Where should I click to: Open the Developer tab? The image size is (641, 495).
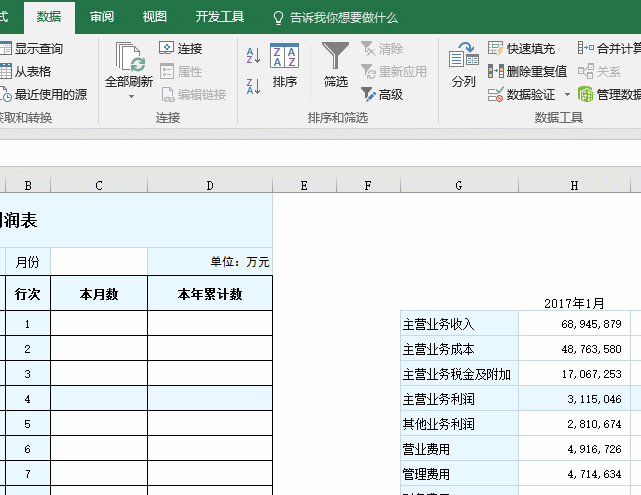(x=219, y=17)
